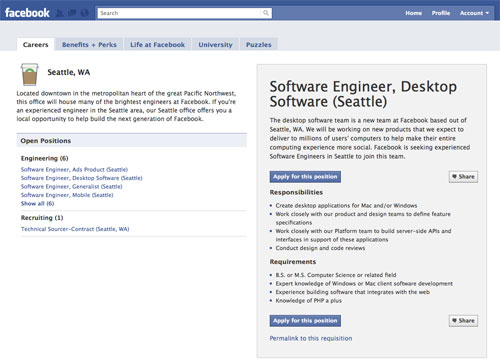Expand the Account dropdown menu
The height and width of the screenshot is (363, 500).
coord(474,13)
